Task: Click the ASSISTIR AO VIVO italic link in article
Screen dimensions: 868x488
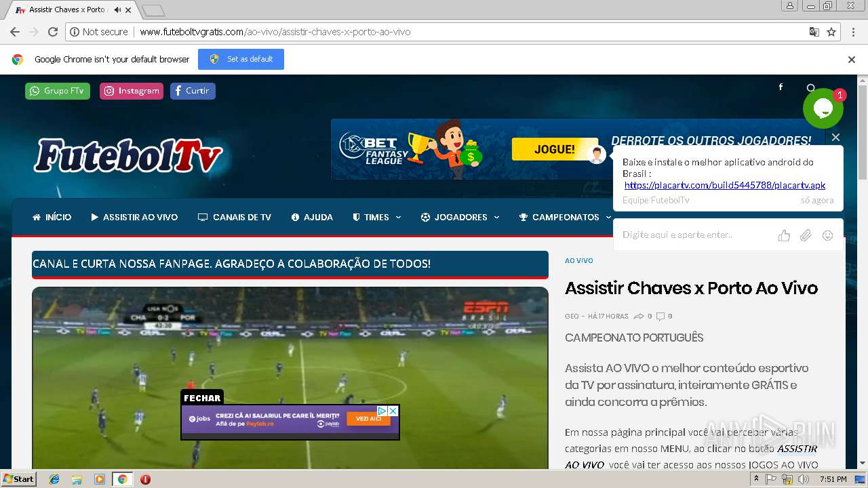Action: coord(691,456)
